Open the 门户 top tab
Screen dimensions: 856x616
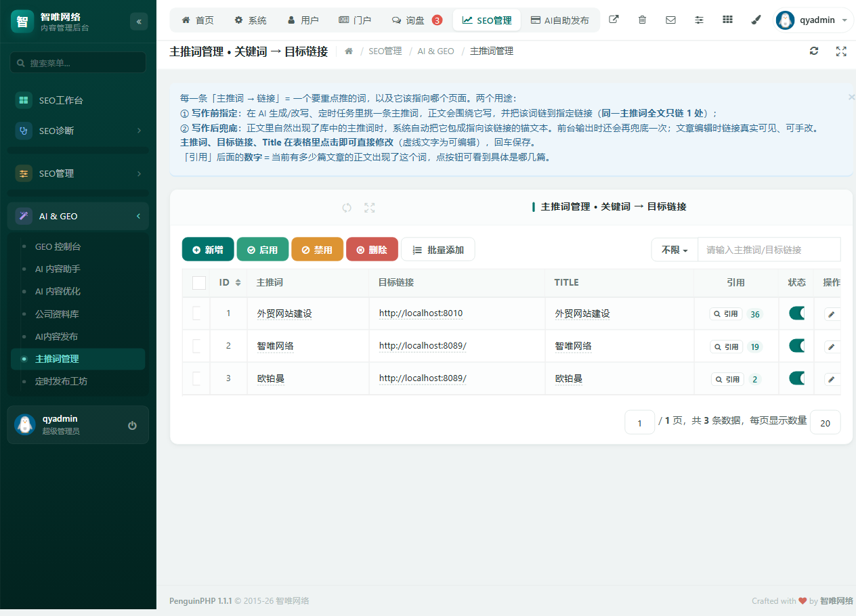coord(355,20)
